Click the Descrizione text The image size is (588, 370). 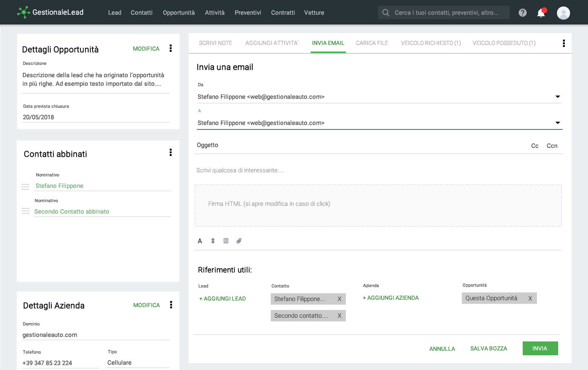(x=94, y=79)
